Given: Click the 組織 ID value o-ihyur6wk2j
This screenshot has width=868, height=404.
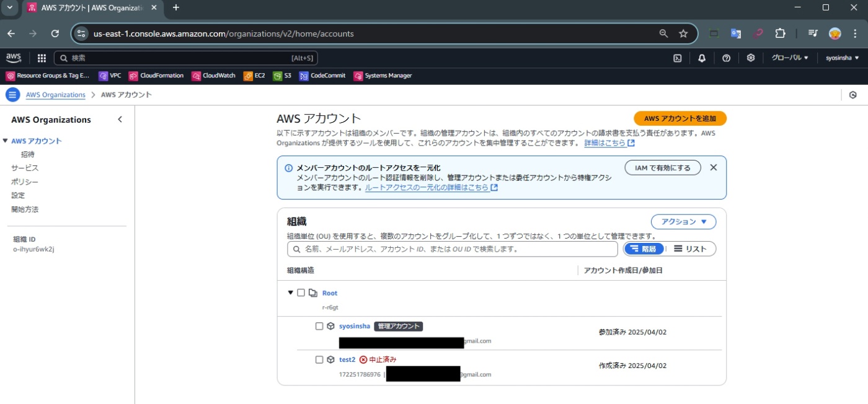Looking at the screenshot, I should [x=33, y=249].
